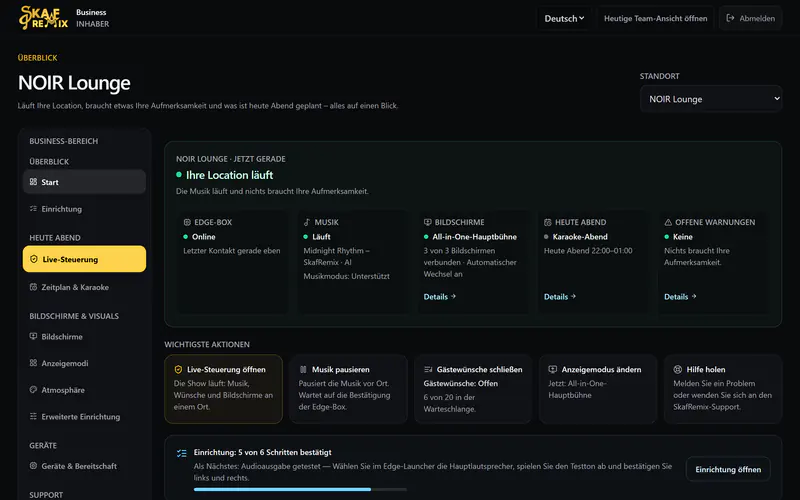The image size is (800, 500).
Task: Click the Abmelden logout arrow icon
Action: coord(730,18)
